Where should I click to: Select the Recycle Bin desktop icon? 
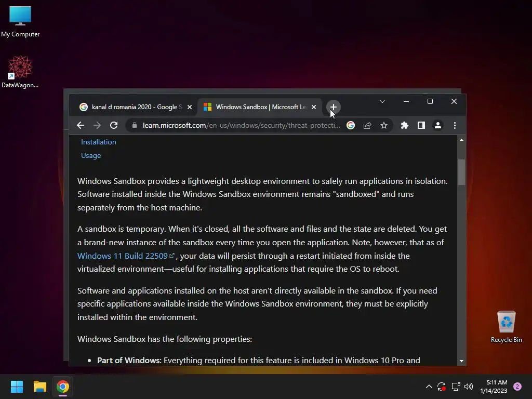pyautogui.click(x=506, y=327)
